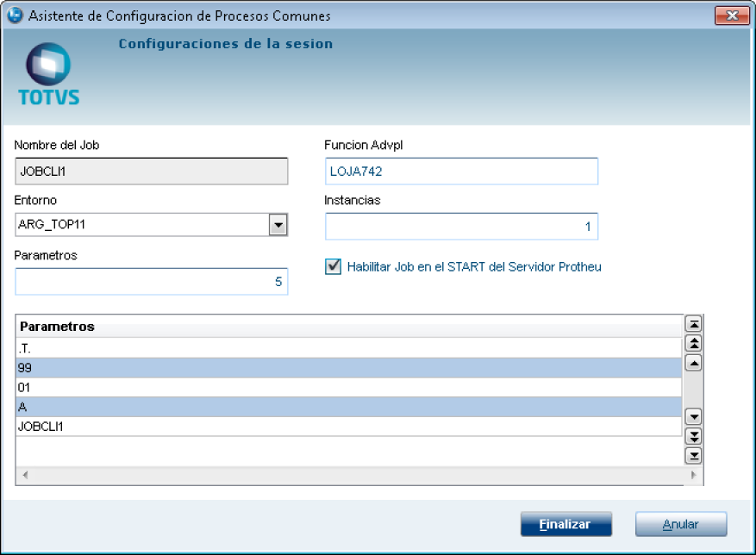
Task: Click the Parametros count field
Action: click(151, 282)
